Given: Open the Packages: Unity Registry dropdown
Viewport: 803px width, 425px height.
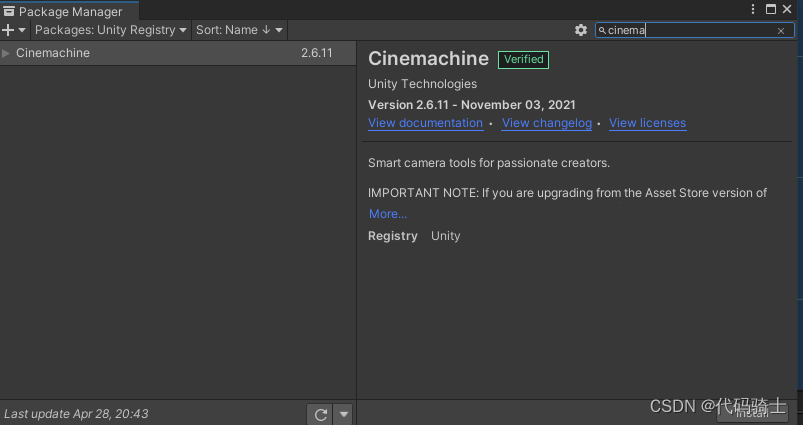Looking at the screenshot, I should click(111, 30).
